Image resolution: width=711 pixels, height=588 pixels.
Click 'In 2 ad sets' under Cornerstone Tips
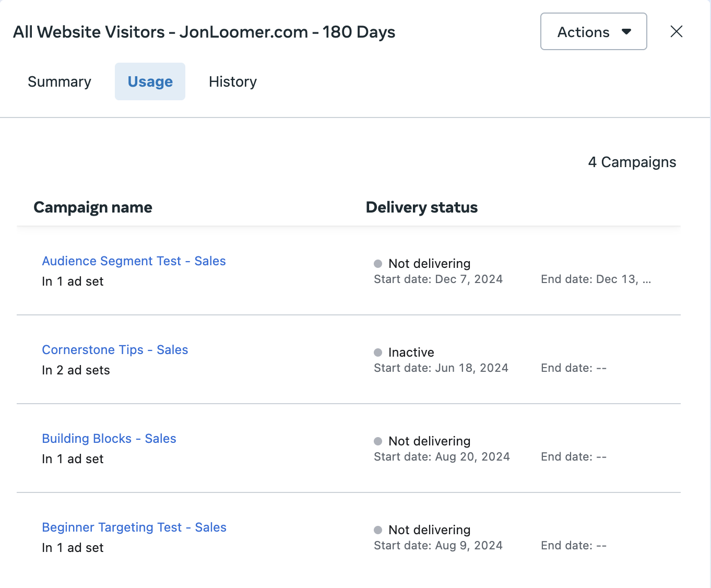[x=76, y=370]
